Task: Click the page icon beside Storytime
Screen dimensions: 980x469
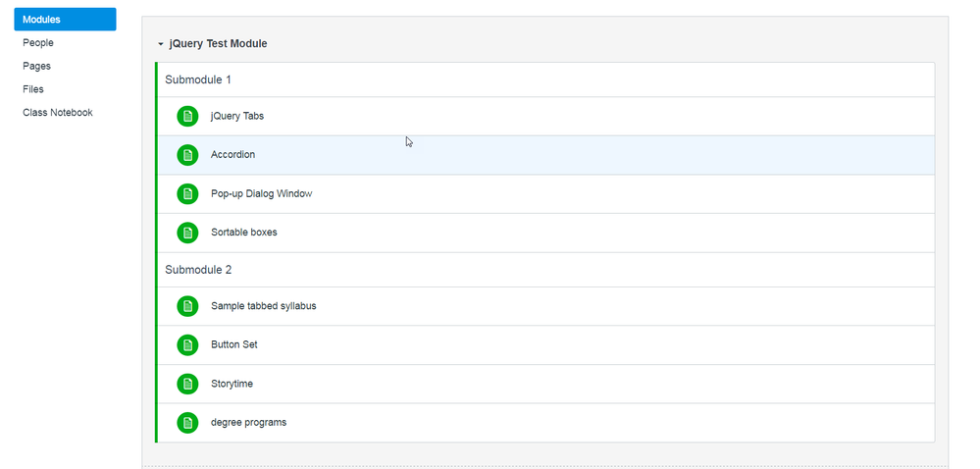Action: pos(187,384)
